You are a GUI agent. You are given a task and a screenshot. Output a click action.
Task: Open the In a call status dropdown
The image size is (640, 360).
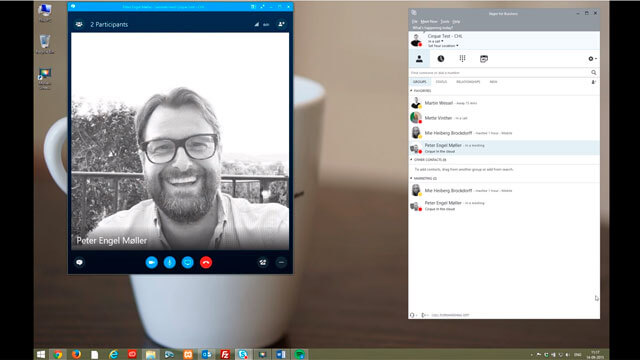coord(436,41)
